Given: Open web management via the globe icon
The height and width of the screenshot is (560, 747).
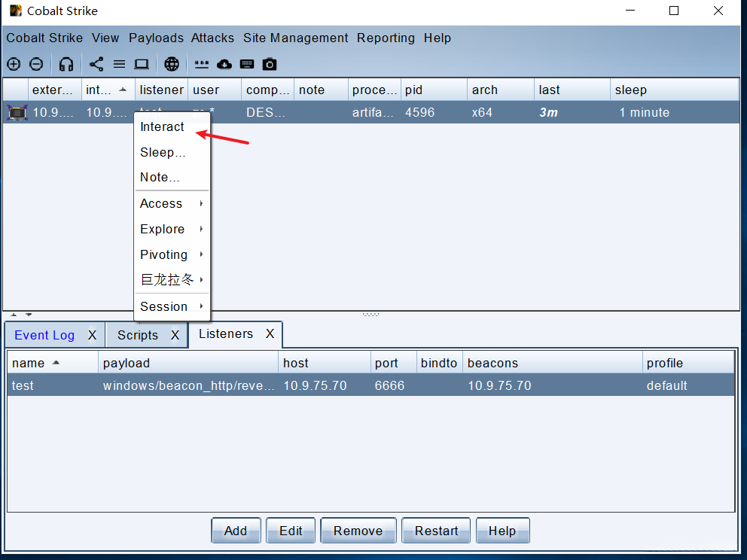Looking at the screenshot, I should coord(172,64).
